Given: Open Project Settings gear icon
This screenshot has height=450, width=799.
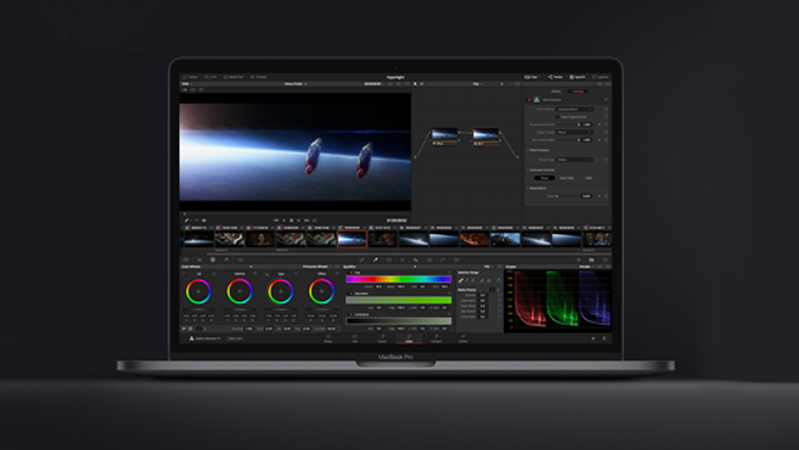Looking at the screenshot, I should pyautogui.click(x=604, y=338).
